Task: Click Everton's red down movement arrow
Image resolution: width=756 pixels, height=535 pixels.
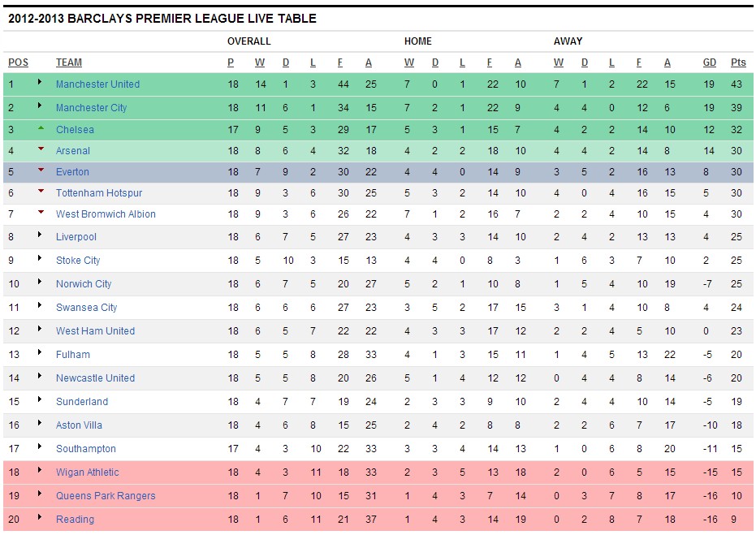Action: coord(41,170)
